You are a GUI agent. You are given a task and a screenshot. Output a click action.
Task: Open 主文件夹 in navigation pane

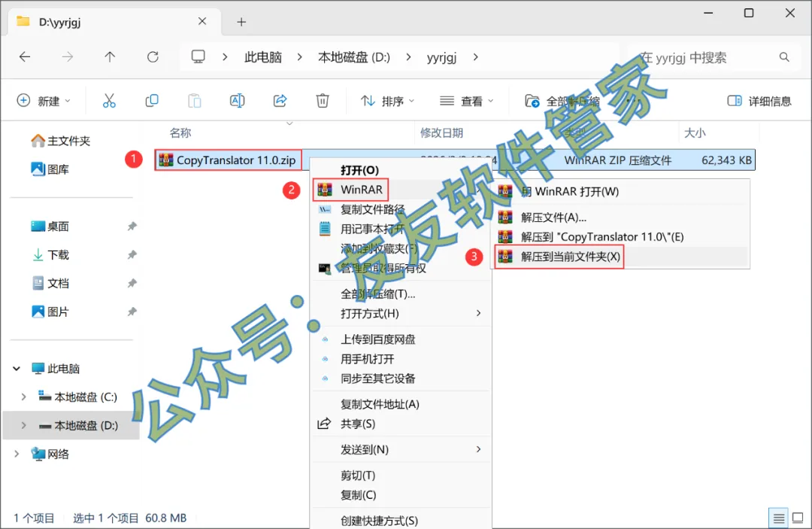(61, 141)
